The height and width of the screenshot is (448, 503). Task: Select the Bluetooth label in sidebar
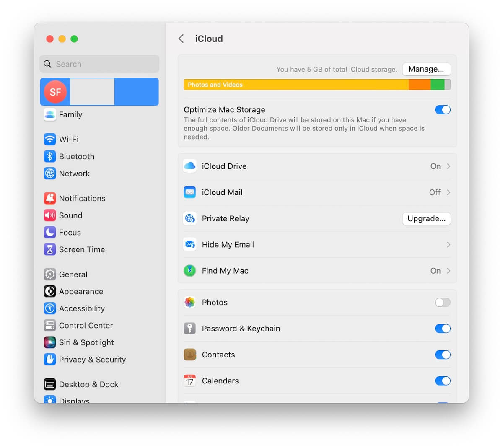(x=77, y=156)
